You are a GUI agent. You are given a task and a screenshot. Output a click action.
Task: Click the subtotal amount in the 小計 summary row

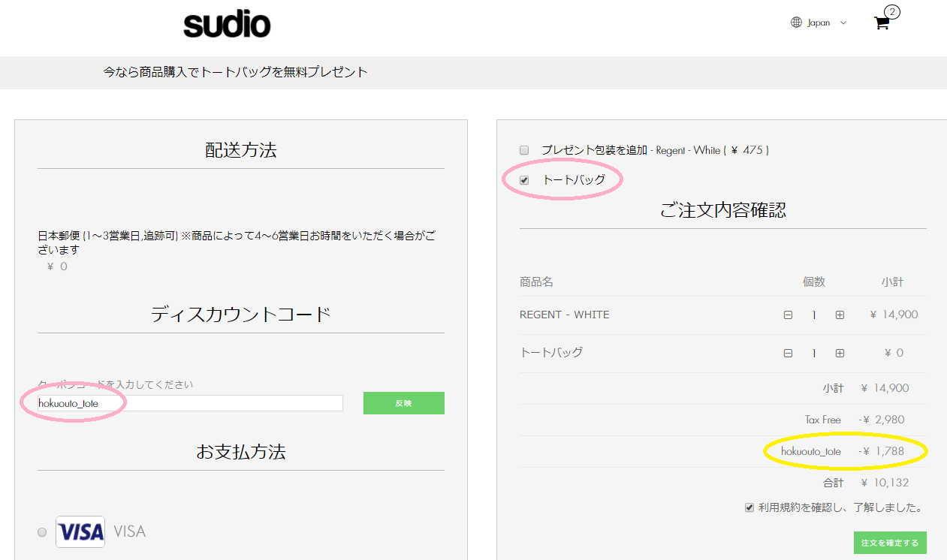click(x=885, y=388)
